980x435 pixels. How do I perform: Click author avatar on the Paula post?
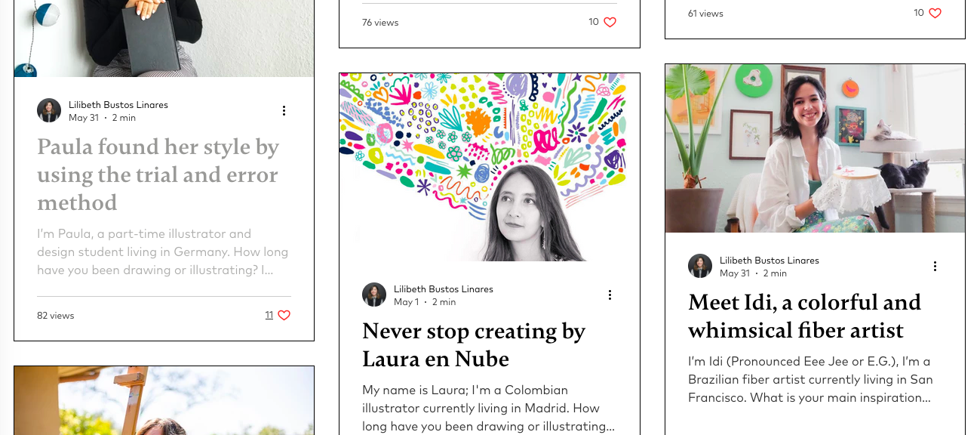49,110
